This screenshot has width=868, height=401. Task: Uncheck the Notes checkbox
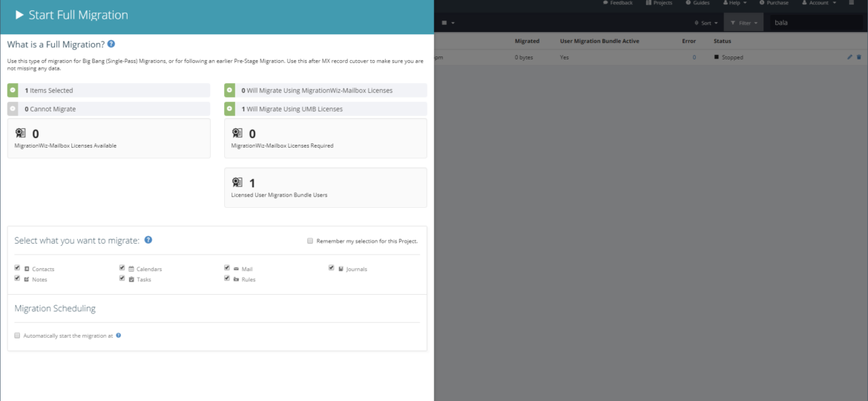pyautogui.click(x=17, y=278)
